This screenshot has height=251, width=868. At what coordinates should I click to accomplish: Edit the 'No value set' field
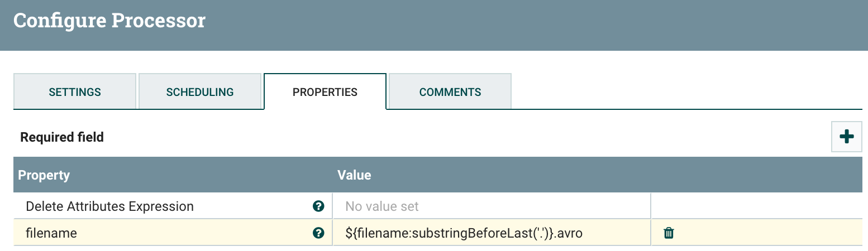[382, 206]
